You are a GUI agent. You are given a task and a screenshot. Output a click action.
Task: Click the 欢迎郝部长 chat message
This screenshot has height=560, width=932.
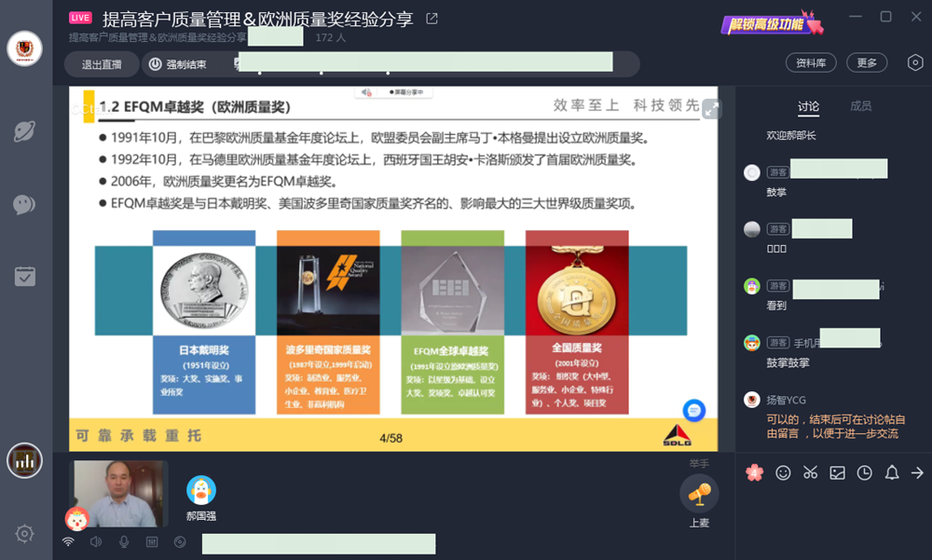[791, 135]
